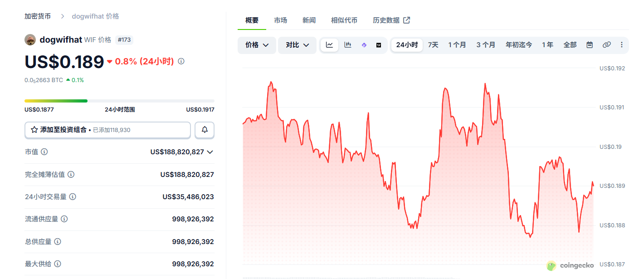The width and height of the screenshot is (644, 279).
Task: Select the 1个月 time range
Action: pos(457,45)
